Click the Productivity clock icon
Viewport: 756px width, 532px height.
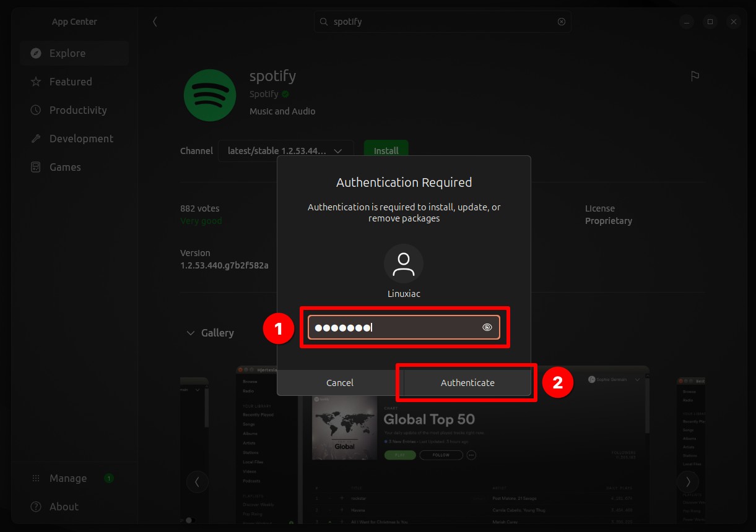36,110
